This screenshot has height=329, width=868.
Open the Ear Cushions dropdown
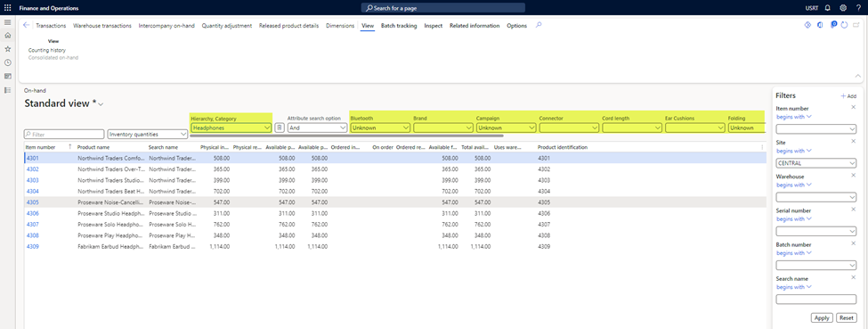pos(695,127)
